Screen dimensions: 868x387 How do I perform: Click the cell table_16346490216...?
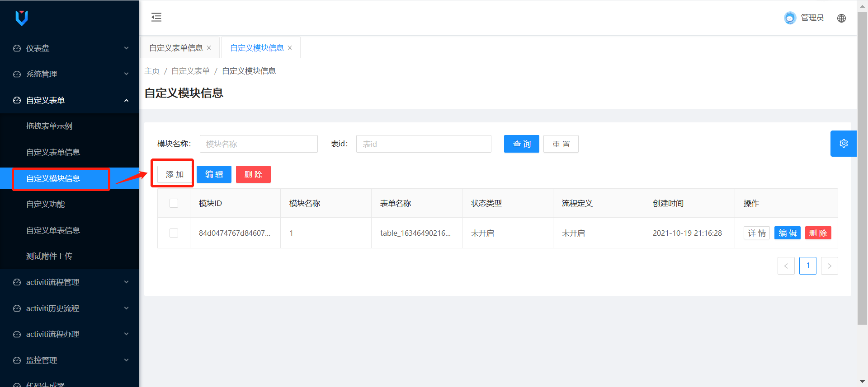pyautogui.click(x=415, y=233)
